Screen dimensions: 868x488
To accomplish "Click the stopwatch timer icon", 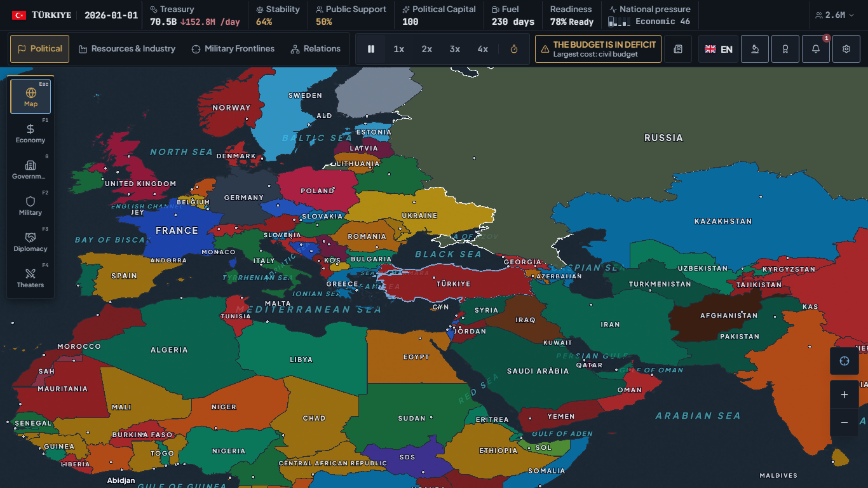I will click(x=514, y=49).
